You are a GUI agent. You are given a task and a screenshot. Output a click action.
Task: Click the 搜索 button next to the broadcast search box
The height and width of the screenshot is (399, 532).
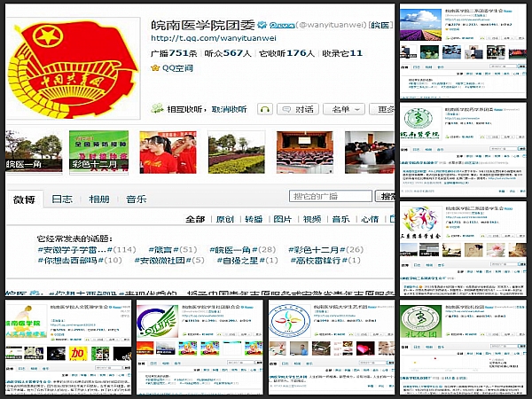pyautogui.click(x=385, y=196)
